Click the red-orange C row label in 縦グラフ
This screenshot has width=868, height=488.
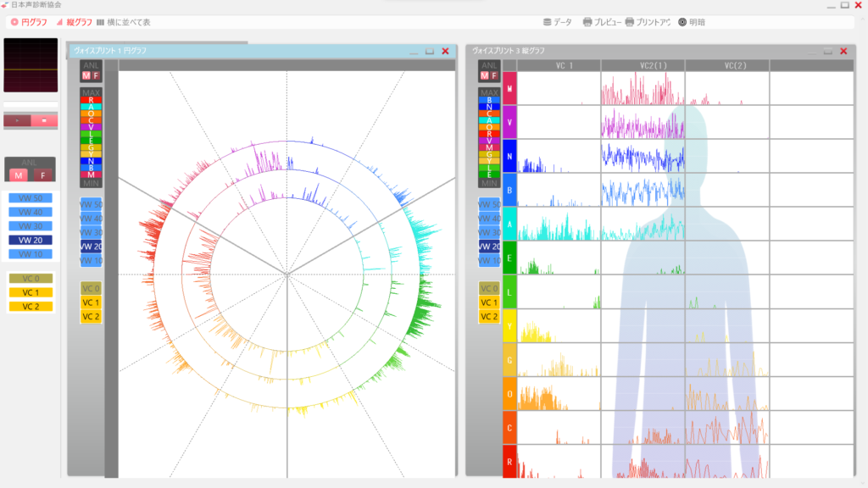[x=509, y=428]
